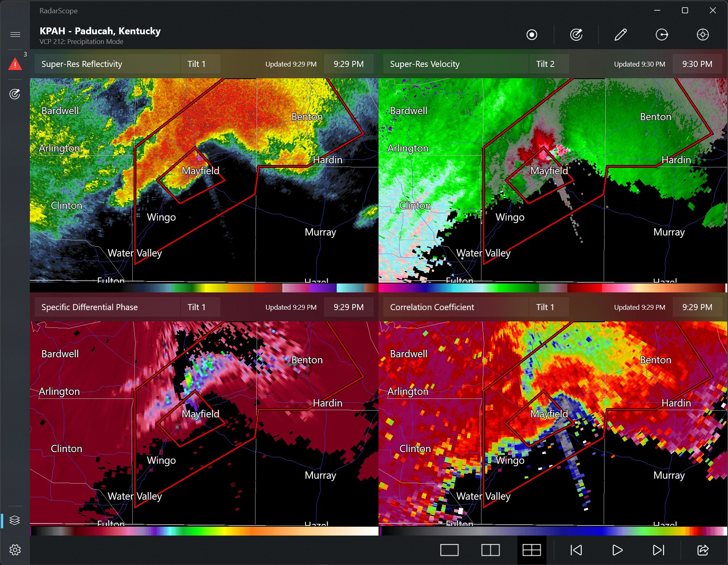Open the radar selection icon

(x=531, y=35)
